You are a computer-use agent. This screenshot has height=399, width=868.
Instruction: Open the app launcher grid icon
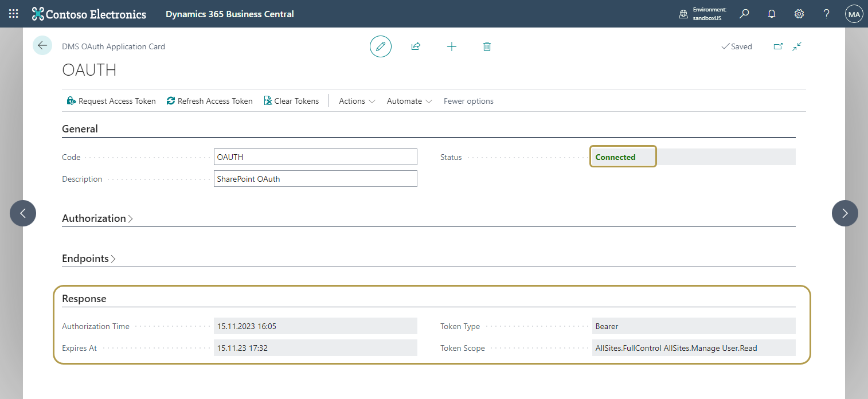coord(13,13)
